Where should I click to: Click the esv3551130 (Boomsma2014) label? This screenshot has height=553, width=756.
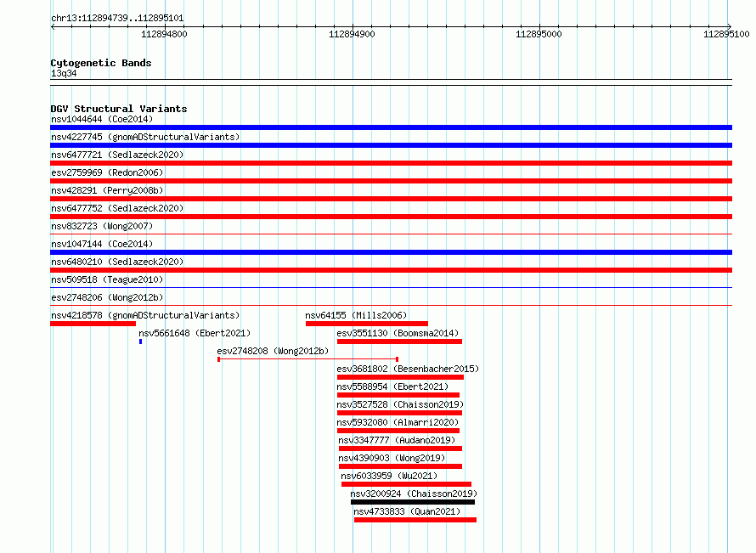398,333
